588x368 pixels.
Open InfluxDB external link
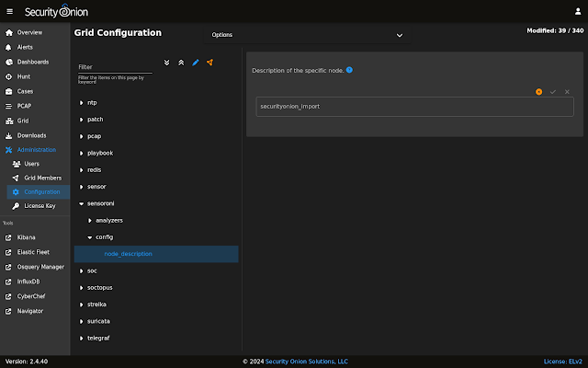[x=28, y=282]
